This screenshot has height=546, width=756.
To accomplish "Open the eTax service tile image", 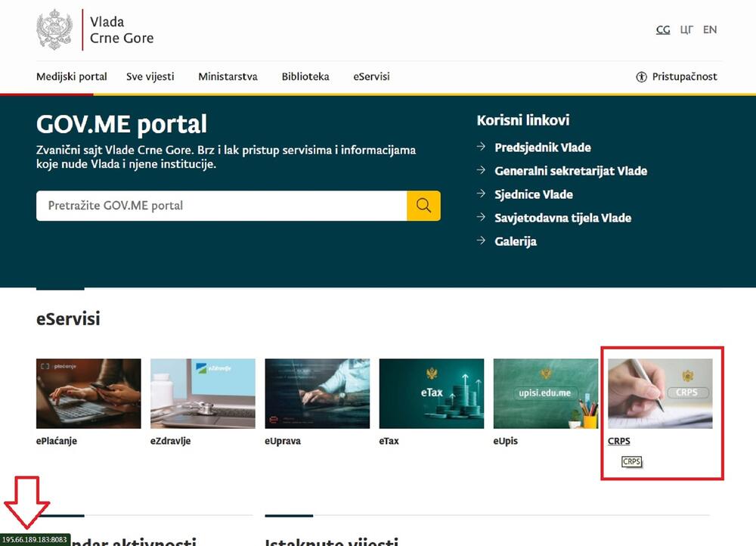I will coord(431,393).
